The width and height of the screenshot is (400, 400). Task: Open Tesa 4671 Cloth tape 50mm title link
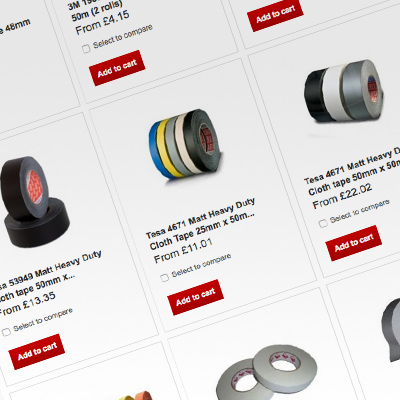coord(353,171)
